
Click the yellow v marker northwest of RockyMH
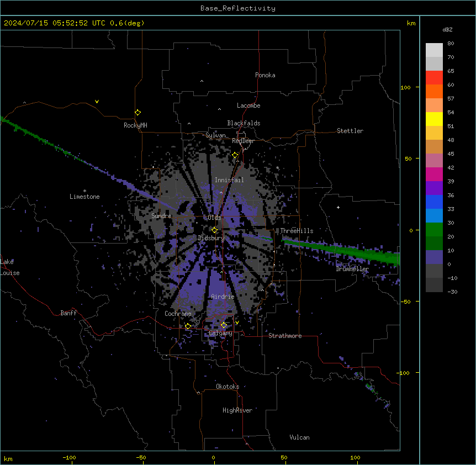(97, 102)
